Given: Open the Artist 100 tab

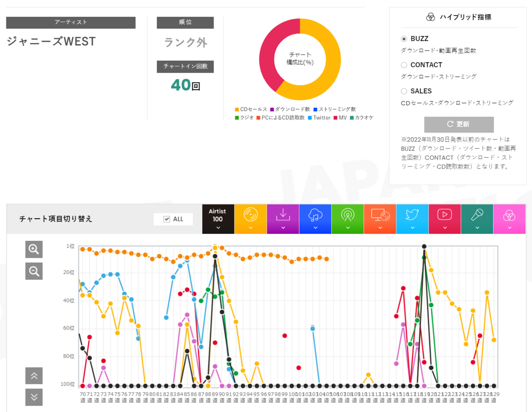Looking at the screenshot, I should (218, 219).
